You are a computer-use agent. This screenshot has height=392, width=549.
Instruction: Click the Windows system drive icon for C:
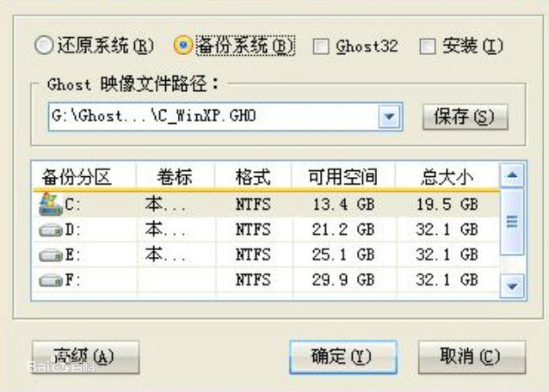click(x=51, y=204)
